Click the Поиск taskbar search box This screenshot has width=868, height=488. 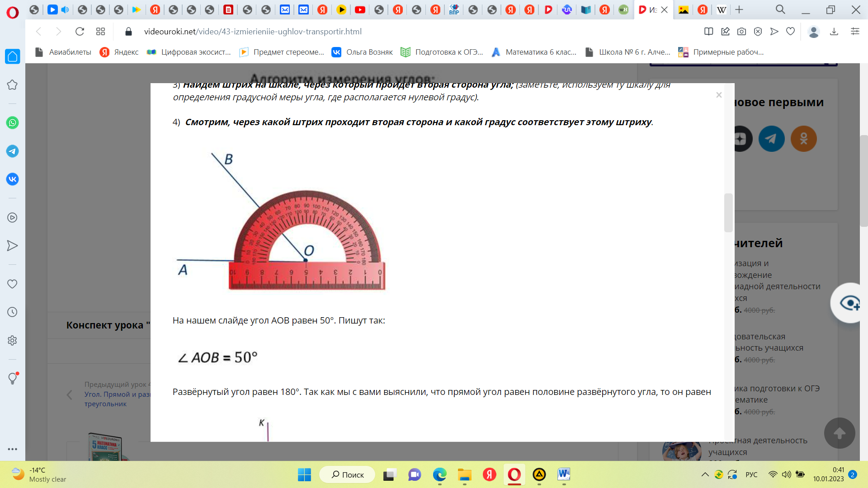point(347,474)
